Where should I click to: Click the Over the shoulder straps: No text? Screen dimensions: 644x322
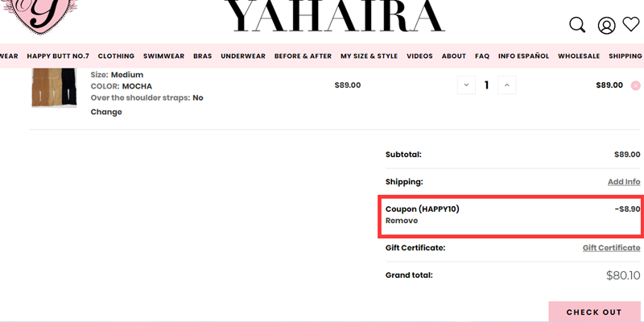tap(147, 97)
